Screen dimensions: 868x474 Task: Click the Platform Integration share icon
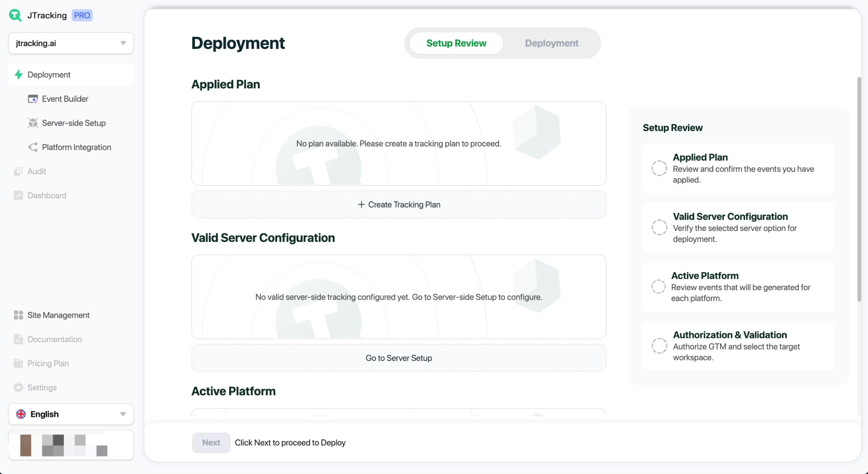(33, 147)
